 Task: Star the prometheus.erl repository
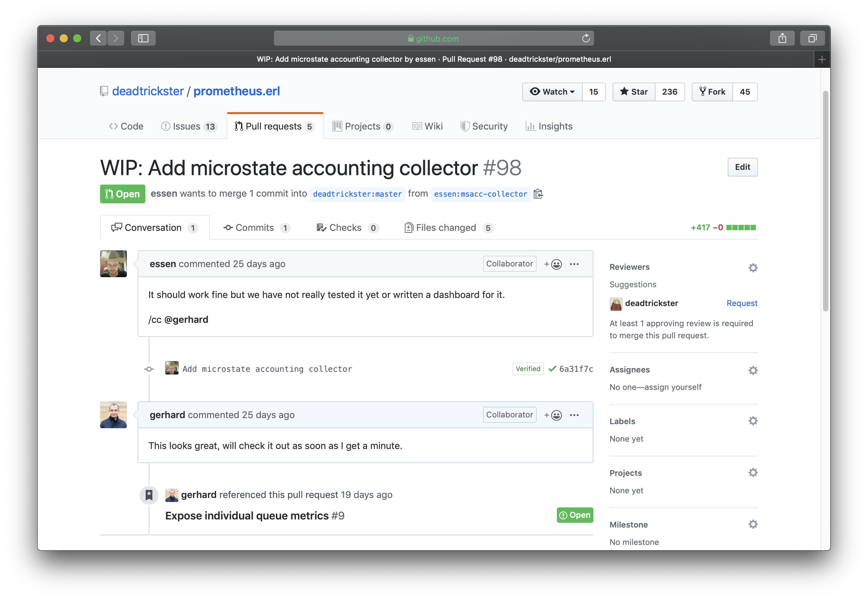pyautogui.click(x=634, y=92)
